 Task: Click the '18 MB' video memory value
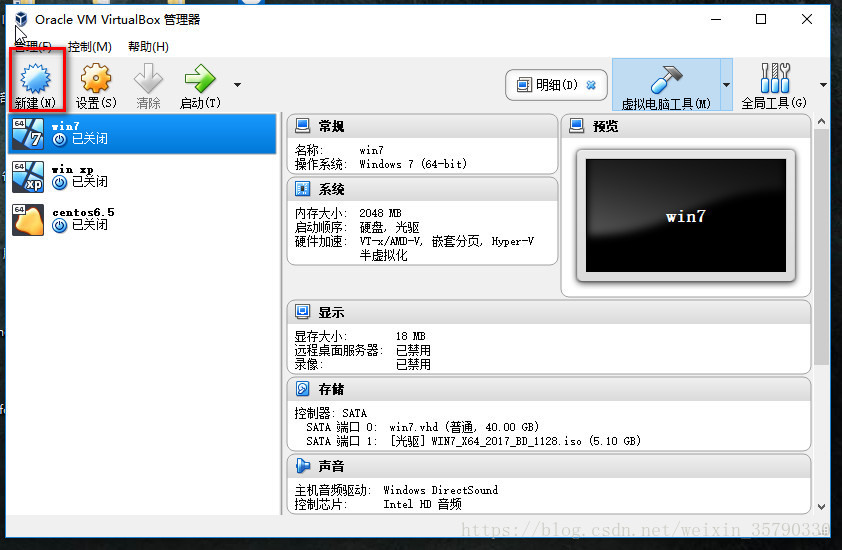tap(411, 336)
